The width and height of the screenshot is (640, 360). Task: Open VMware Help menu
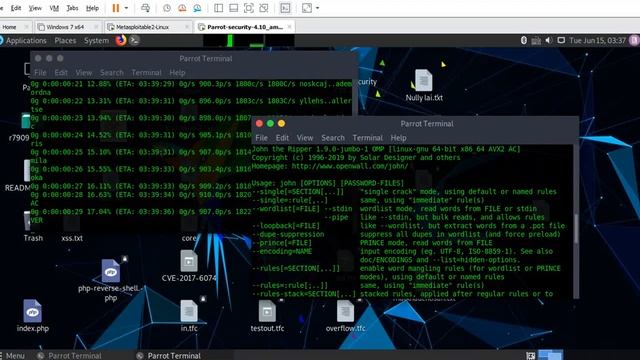[92, 8]
